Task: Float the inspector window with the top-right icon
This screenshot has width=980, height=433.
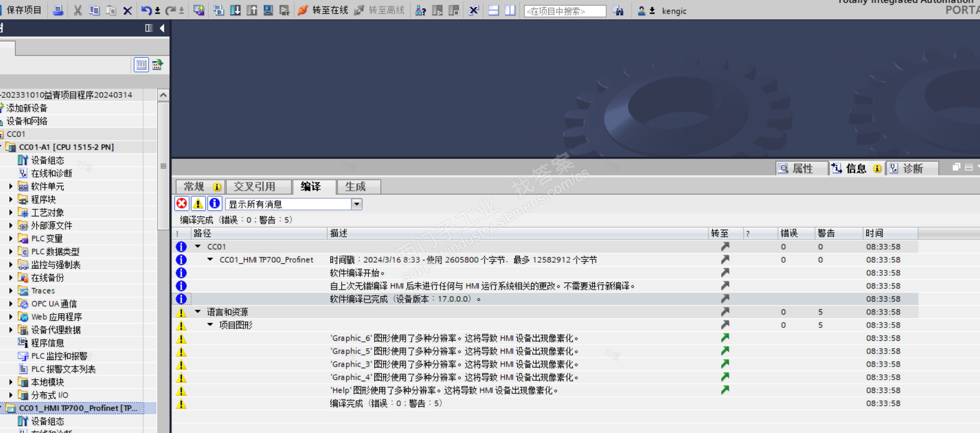Action: (x=956, y=168)
